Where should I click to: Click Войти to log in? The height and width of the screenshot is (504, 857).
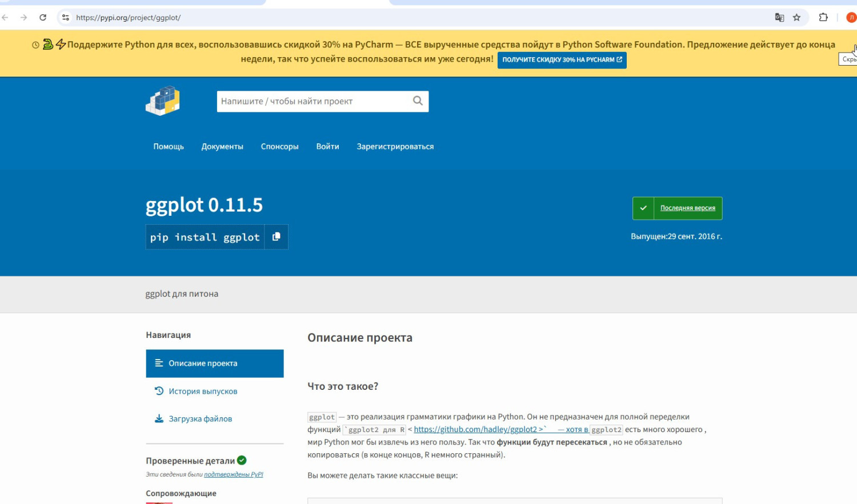327,147
